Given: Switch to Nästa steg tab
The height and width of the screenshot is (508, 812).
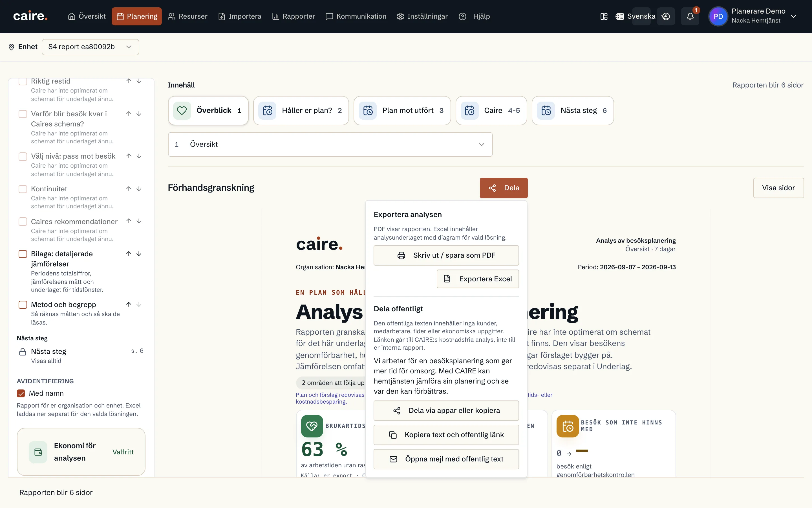Looking at the screenshot, I should (x=572, y=111).
